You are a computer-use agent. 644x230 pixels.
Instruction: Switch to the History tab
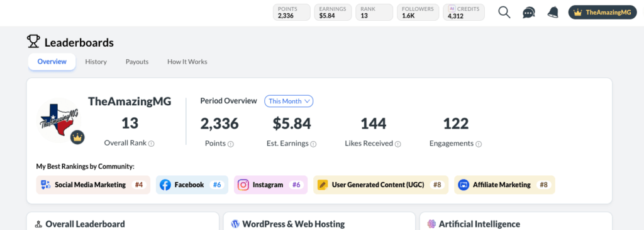[96, 62]
